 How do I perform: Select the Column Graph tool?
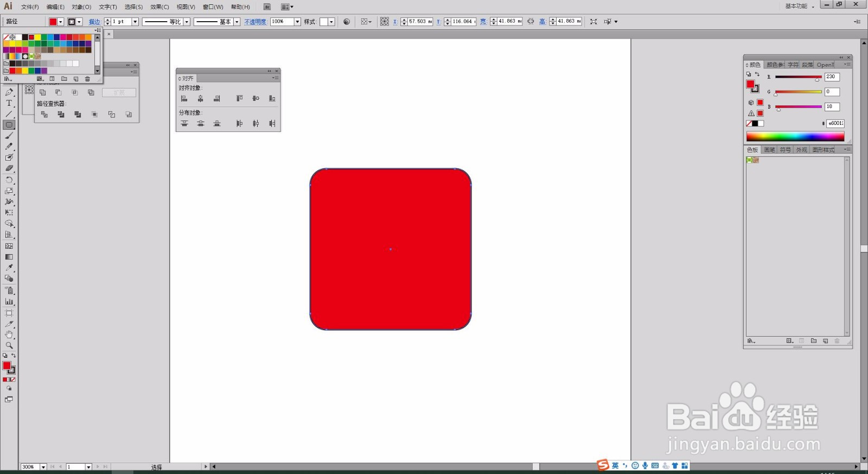(x=9, y=301)
